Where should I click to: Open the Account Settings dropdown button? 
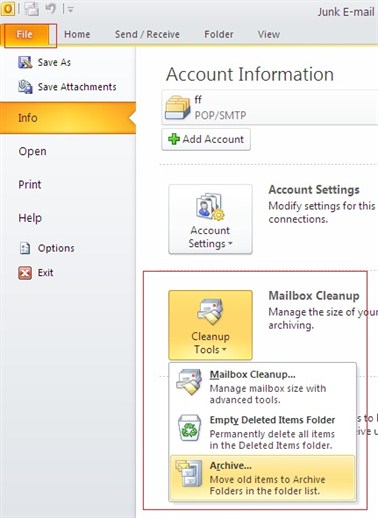coord(210,219)
